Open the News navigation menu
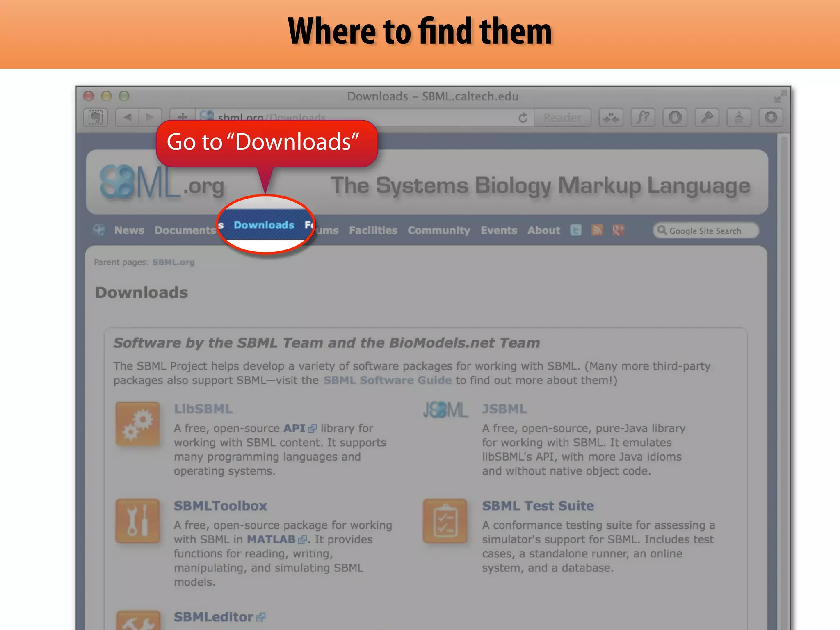This screenshot has width=840, height=630. (129, 231)
